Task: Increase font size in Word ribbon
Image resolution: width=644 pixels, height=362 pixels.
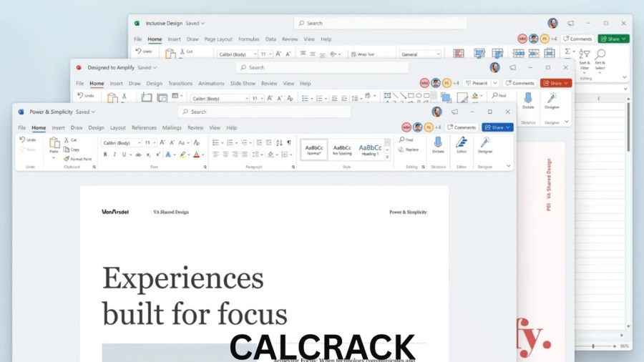Action: (162, 142)
